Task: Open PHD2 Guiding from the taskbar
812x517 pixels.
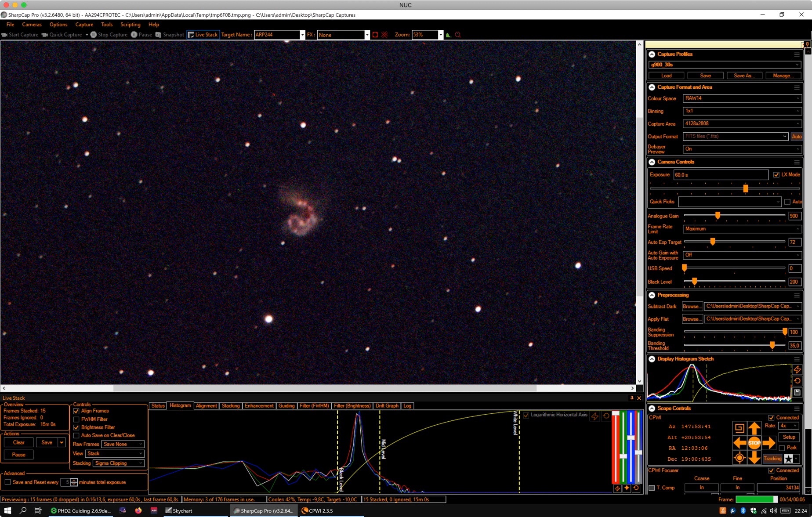Action: 80,511
